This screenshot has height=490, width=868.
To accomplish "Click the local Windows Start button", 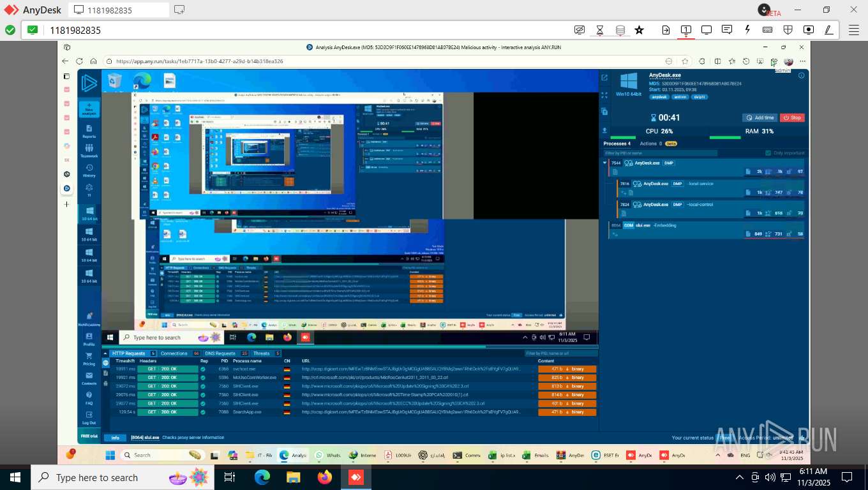I will [x=15, y=477].
